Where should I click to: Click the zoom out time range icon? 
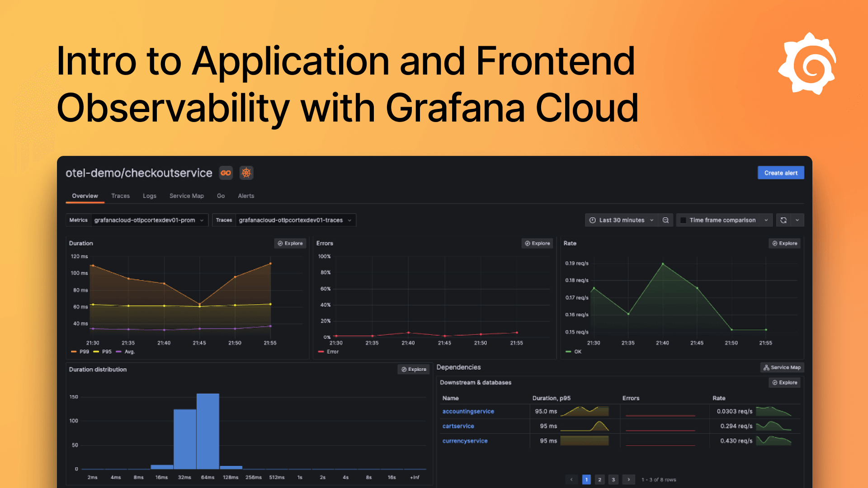(x=665, y=220)
